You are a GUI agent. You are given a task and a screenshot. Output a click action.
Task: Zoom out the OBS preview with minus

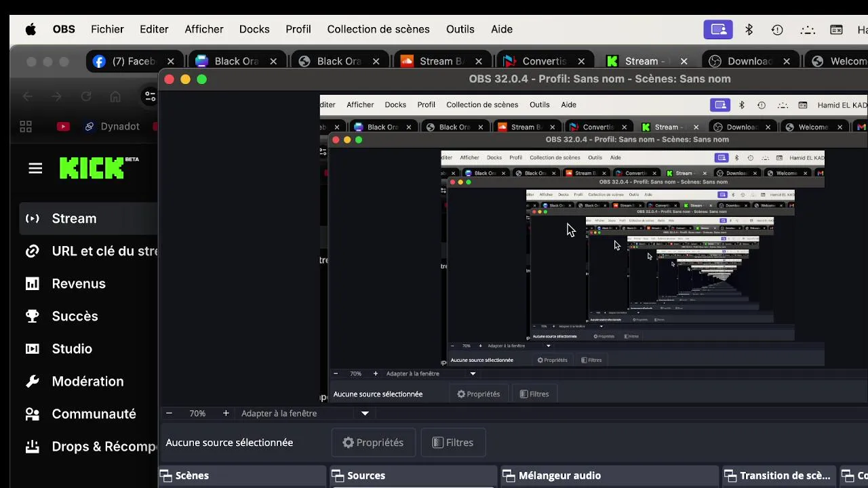tap(169, 413)
